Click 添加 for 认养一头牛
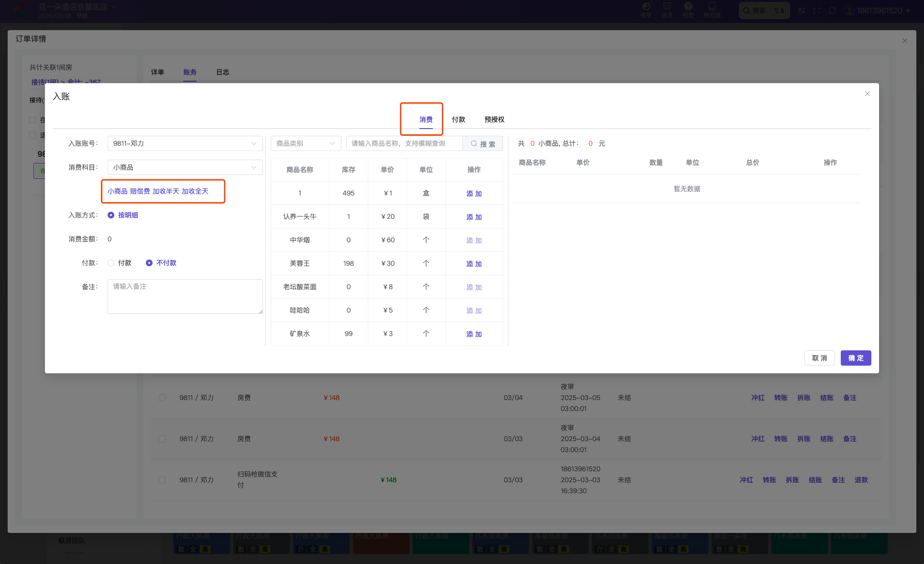This screenshot has height=564, width=924. pos(474,217)
